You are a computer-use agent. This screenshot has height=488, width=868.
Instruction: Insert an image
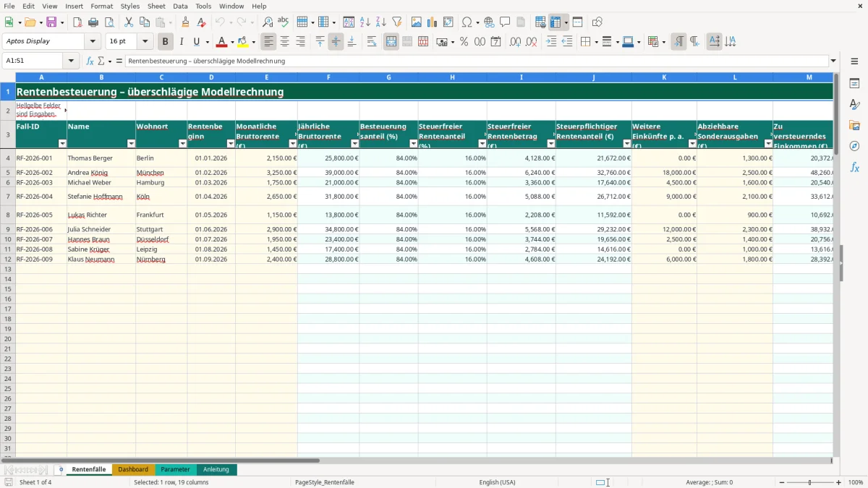point(417,22)
